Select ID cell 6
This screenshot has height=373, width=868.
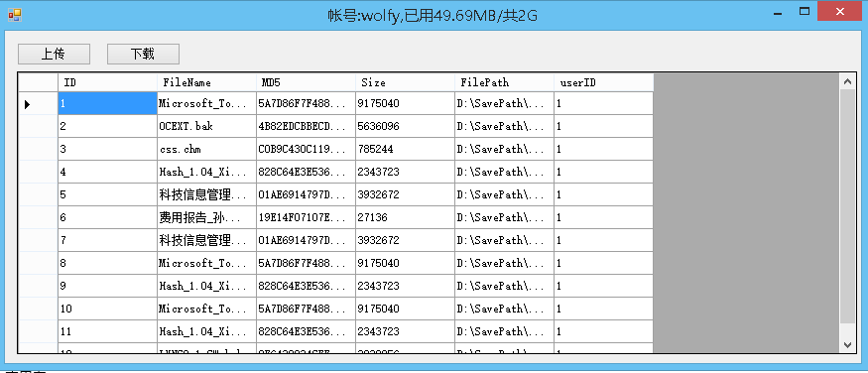tap(107, 217)
